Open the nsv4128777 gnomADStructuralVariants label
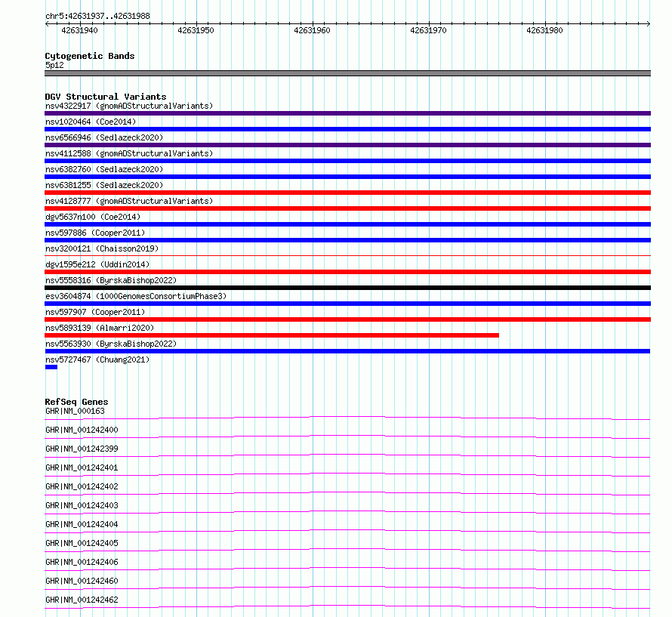 [129, 201]
